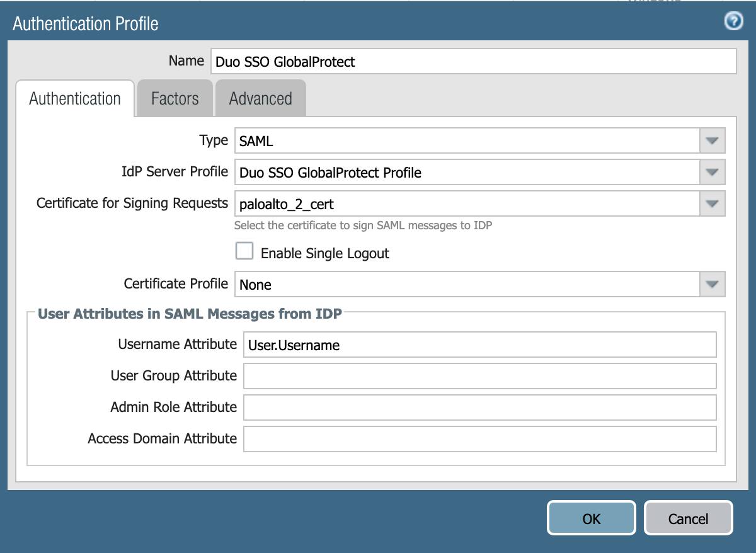The image size is (756, 553).
Task: Switch to the Advanced tab
Action: click(260, 98)
